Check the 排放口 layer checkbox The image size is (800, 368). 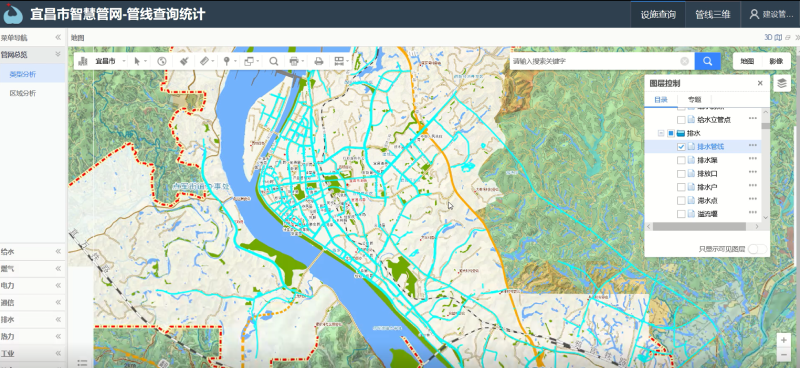[x=681, y=174]
